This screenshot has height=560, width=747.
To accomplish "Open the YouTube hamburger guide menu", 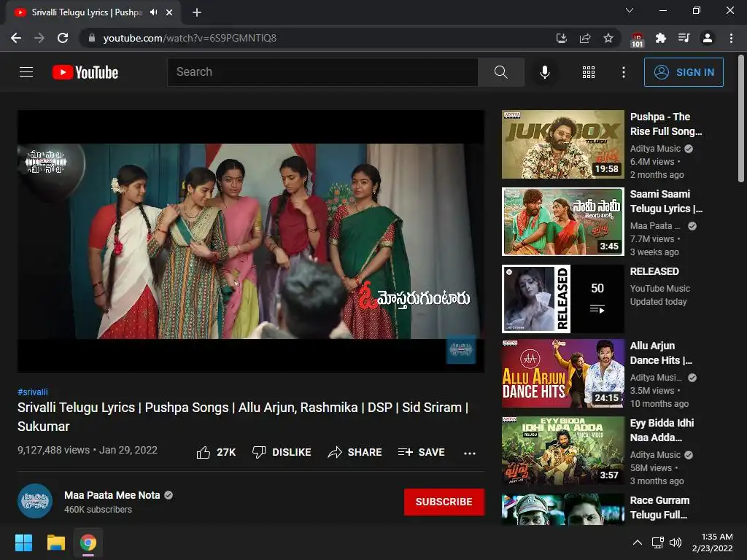I will [26, 72].
